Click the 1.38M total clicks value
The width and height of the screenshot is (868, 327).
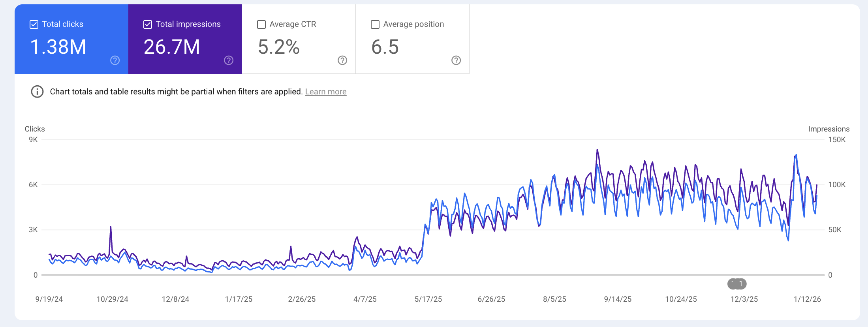(58, 47)
